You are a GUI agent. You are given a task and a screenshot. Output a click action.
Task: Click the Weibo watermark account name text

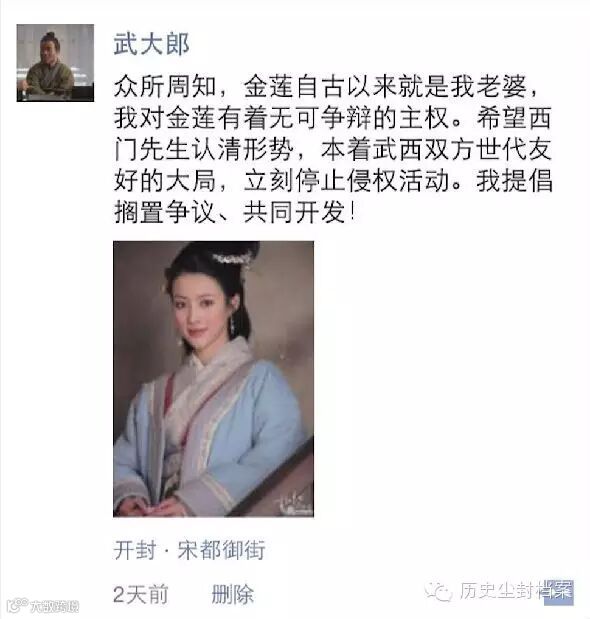point(54,606)
